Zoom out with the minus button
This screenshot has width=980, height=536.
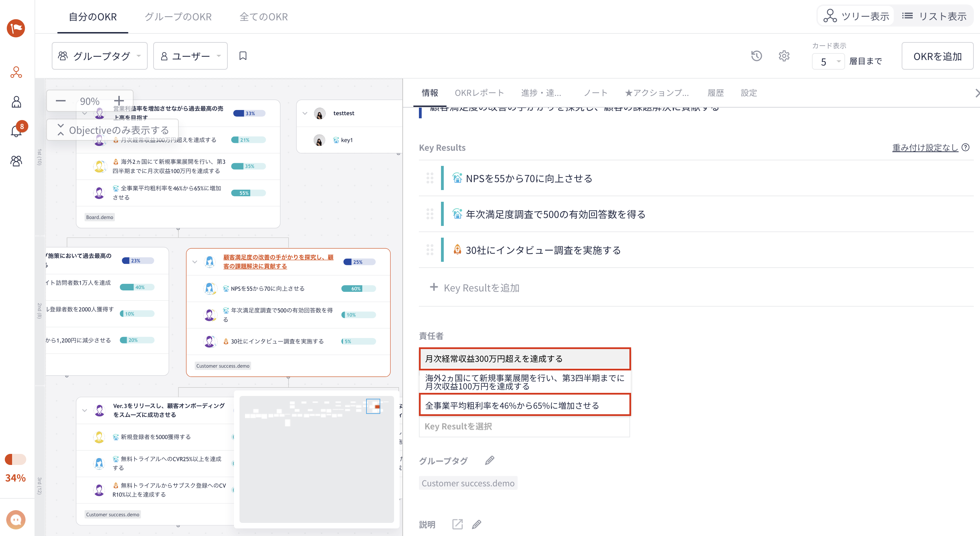coord(60,101)
